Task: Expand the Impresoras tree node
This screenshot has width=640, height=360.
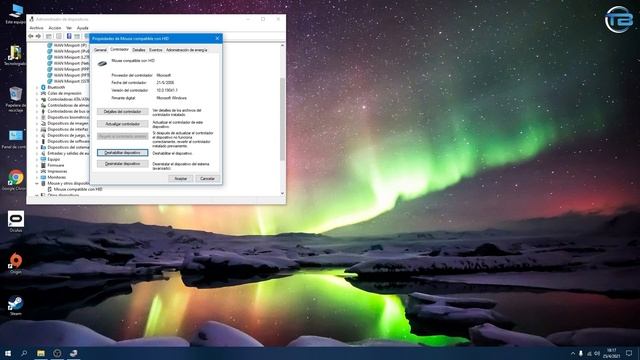Action: pyautogui.click(x=37, y=171)
